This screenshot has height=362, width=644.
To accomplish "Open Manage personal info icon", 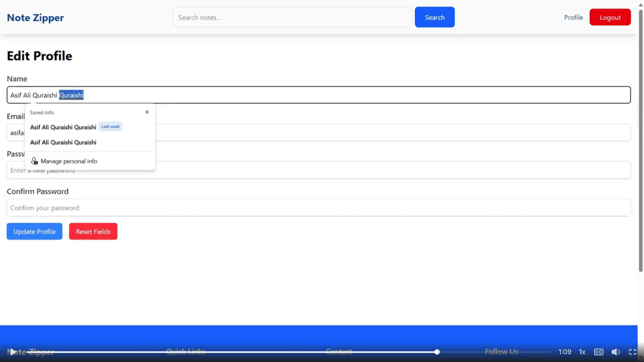I will (x=34, y=161).
